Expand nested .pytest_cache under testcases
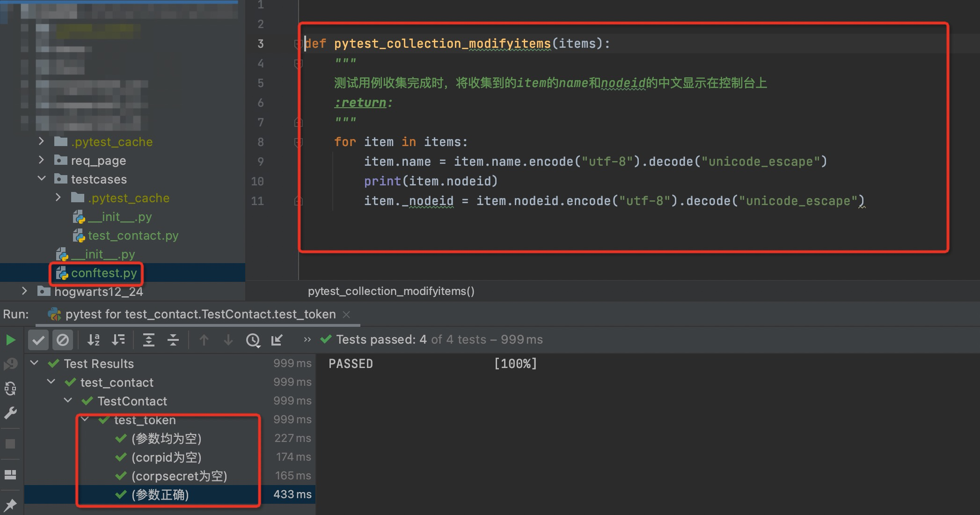Viewport: 980px width, 515px height. tap(58, 198)
